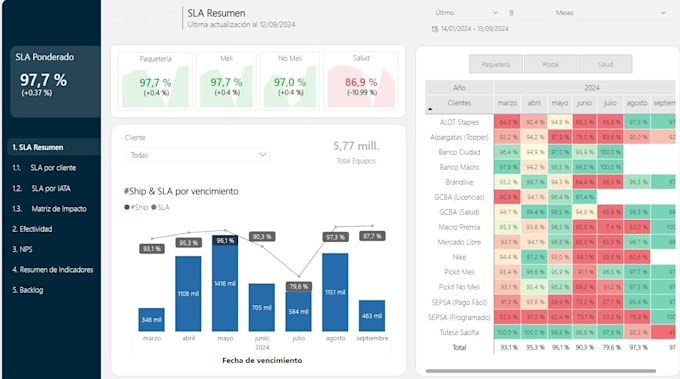Click the sort arrow under Clientes header

click(430, 109)
